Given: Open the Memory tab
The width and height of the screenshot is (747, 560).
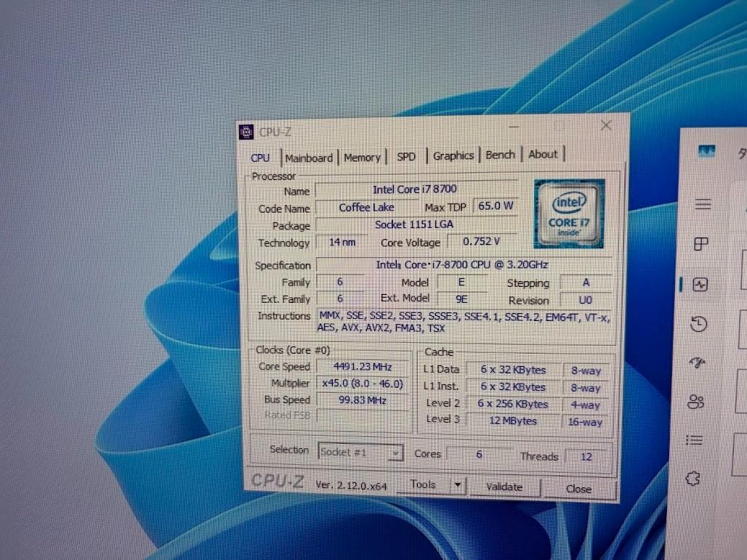Looking at the screenshot, I should pyautogui.click(x=362, y=158).
